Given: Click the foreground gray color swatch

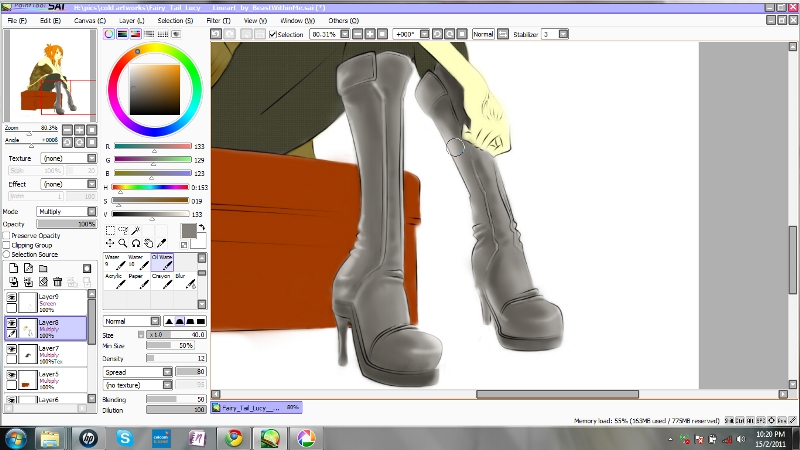Looking at the screenshot, I should click(x=189, y=231).
